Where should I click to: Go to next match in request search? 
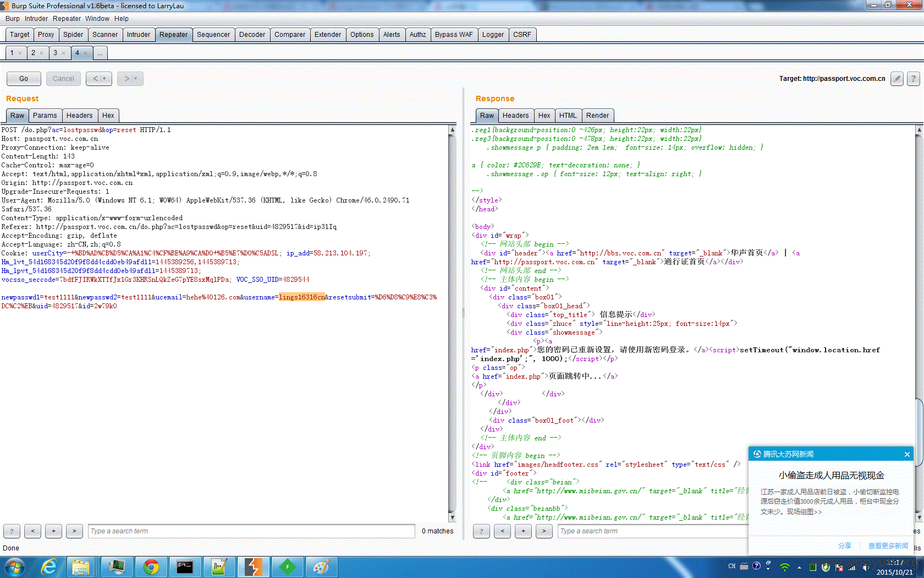tap(74, 531)
